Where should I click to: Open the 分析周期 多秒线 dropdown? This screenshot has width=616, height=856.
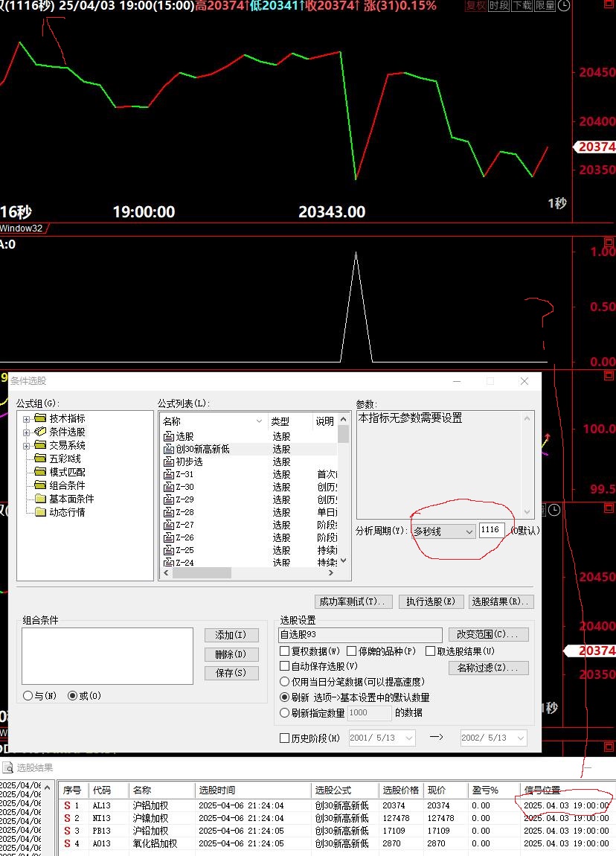[443, 531]
